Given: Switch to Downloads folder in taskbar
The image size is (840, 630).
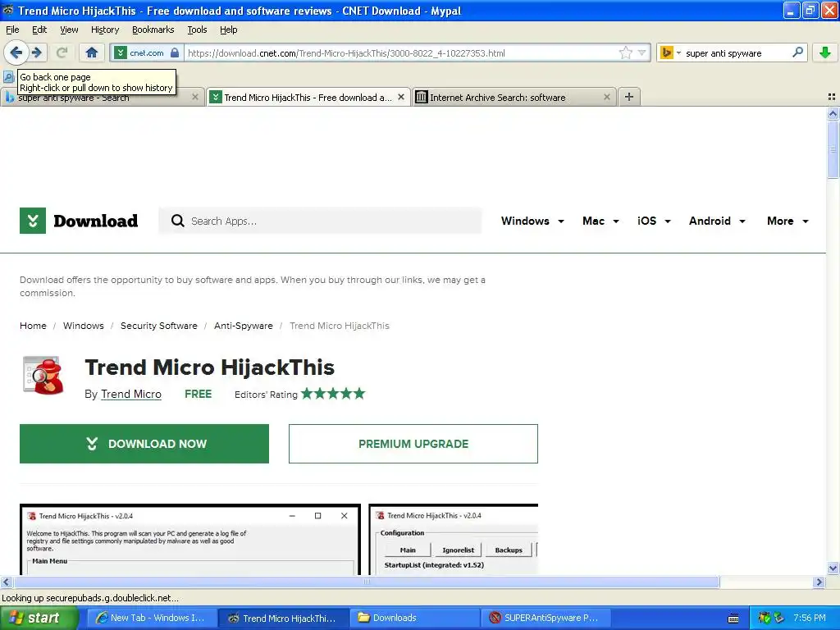Looking at the screenshot, I should 414,618.
